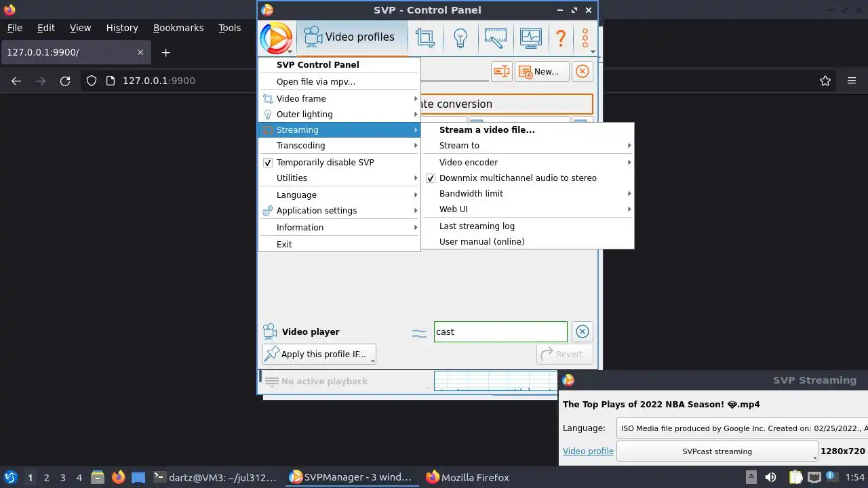
Task: Close the 127.0.0.1:9900 tab
Action: 140,52
